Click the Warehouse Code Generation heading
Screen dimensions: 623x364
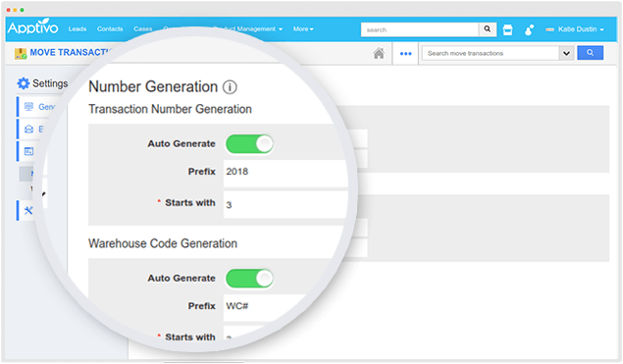[163, 243]
